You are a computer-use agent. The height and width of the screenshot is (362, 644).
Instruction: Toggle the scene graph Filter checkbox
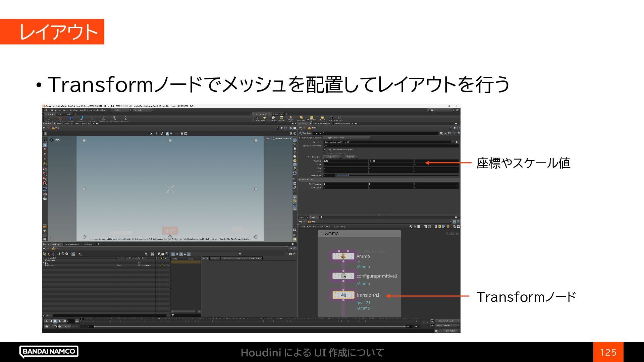(x=44, y=315)
